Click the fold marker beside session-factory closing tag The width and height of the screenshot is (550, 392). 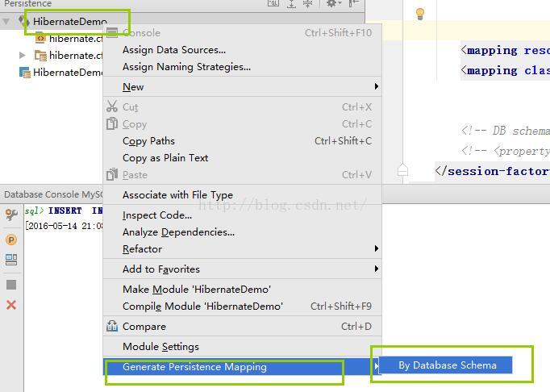(x=402, y=170)
